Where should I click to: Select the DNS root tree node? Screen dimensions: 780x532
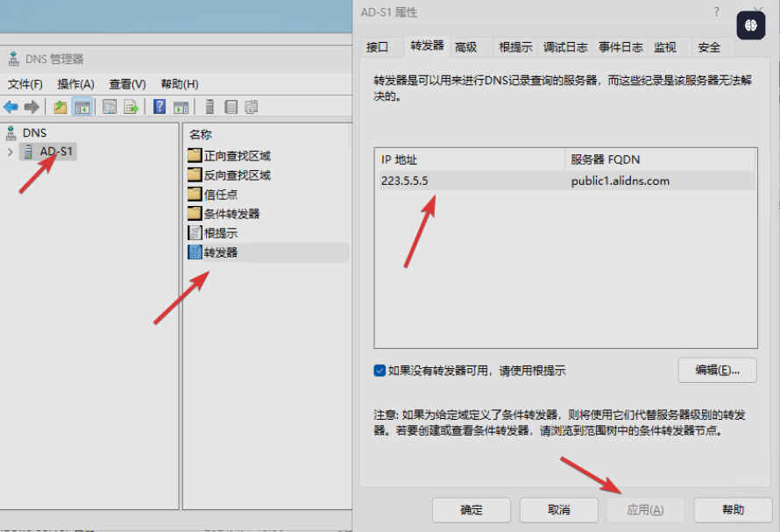34,132
